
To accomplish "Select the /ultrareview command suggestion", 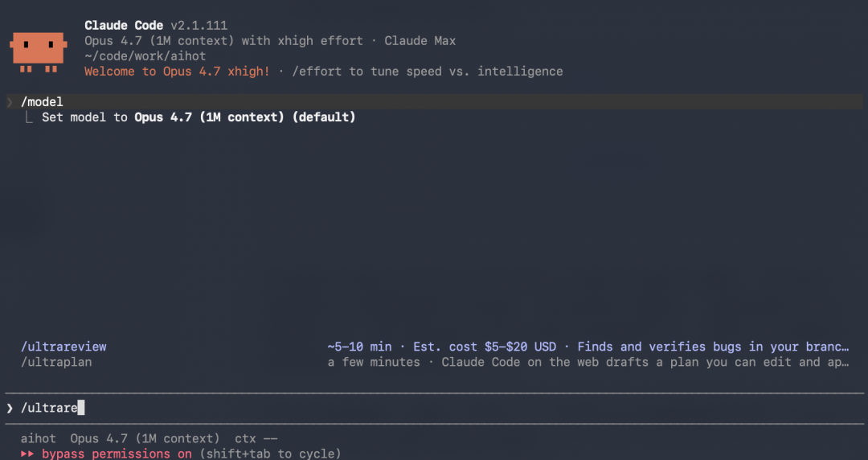I will 63,347.
